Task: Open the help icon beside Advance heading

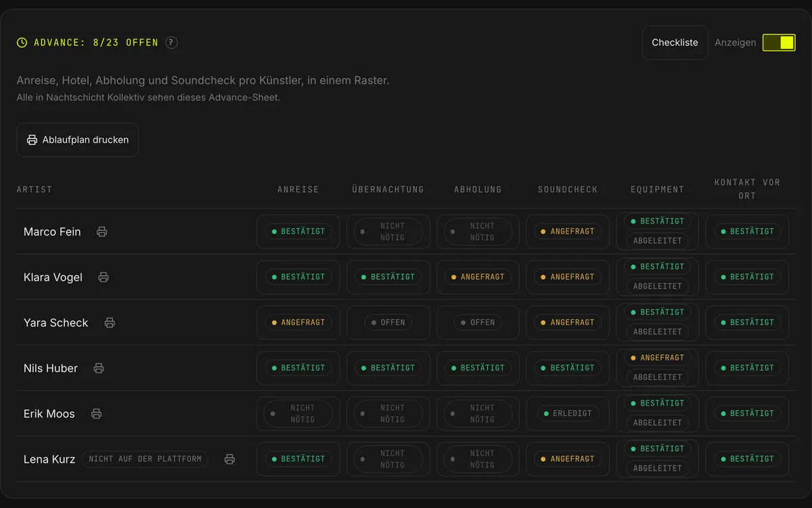Action: click(172, 43)
